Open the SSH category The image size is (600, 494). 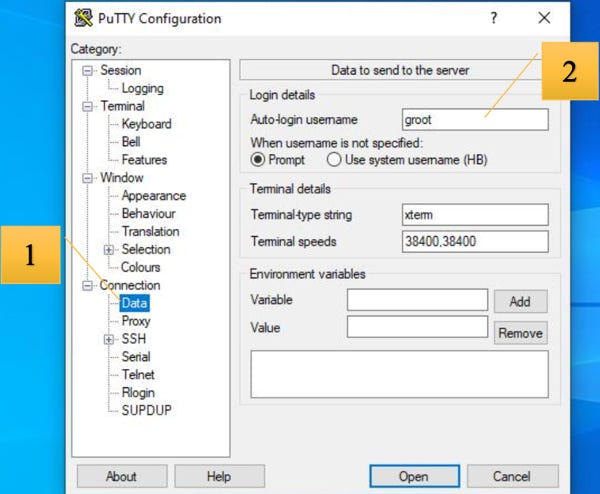point(134,339)
